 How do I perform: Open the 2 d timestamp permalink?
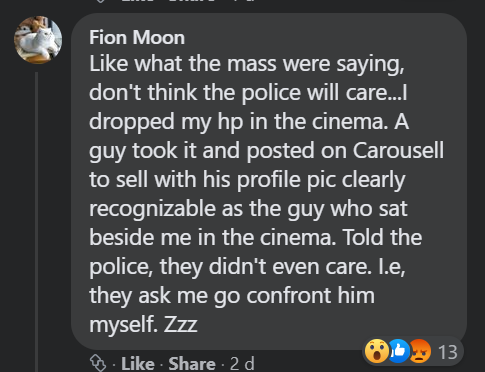(x=242, y=364)
